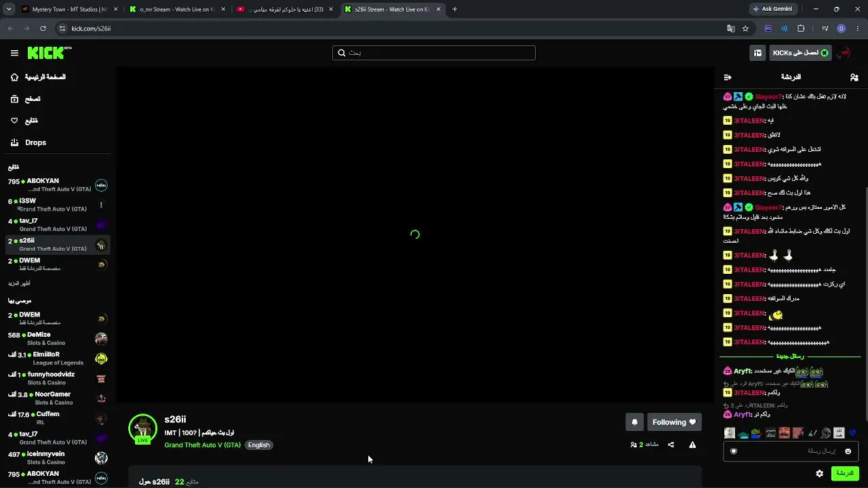The width and height of the screenshot is (868, 488).
Task: Go back to the previous page
Action: pyautogui.click(x=10, y=28)
